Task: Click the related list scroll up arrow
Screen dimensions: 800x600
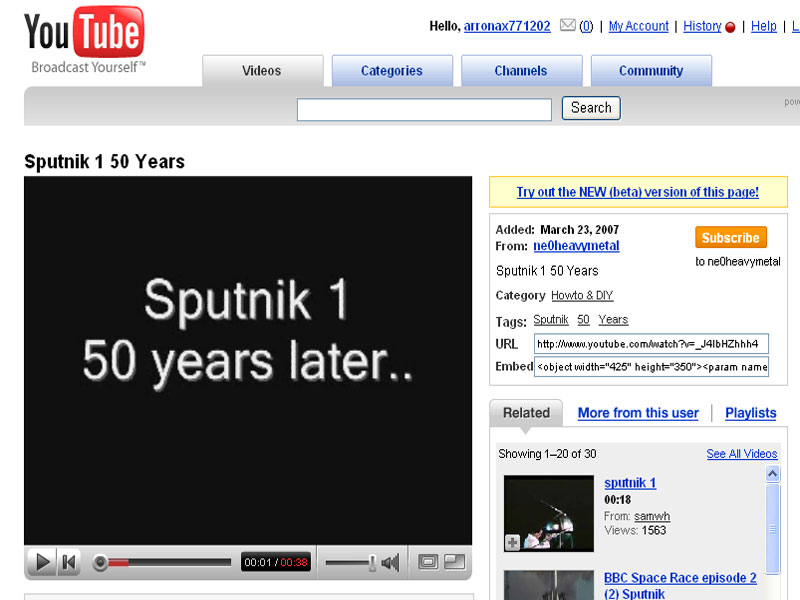Action: click(x=772, y=474)
